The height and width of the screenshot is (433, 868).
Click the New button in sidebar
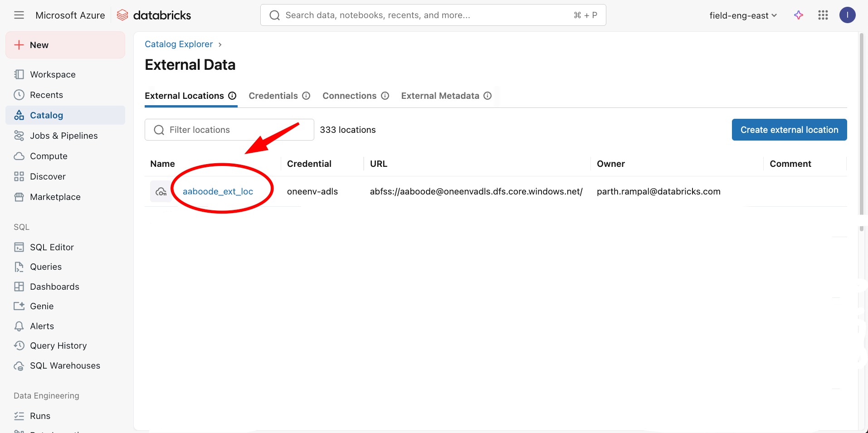[x=65, y=45]
